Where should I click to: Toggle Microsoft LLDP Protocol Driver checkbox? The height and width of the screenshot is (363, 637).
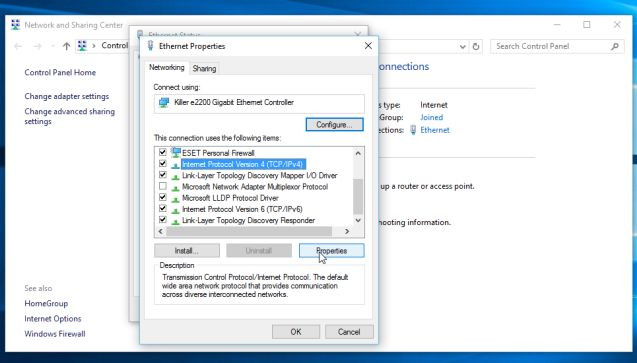coord(163,197)
